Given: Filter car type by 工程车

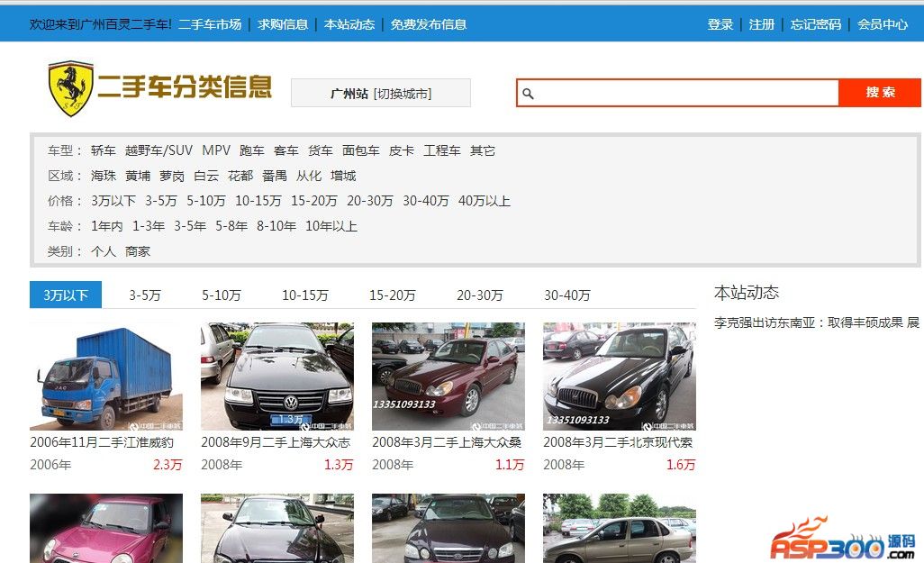Looking at the screenshot, I should (442, 150).
